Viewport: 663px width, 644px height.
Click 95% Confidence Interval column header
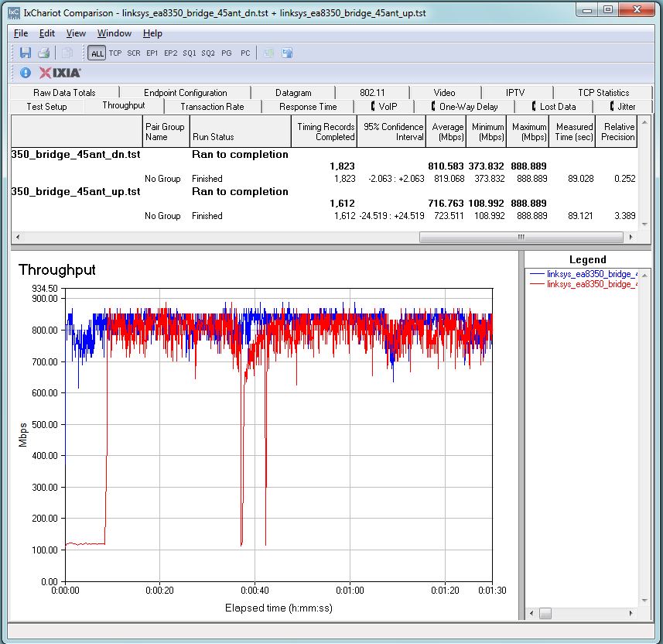tap(391, 132)
